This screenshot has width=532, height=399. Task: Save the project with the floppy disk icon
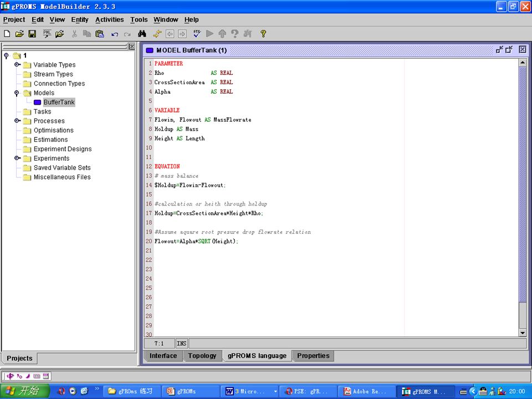(x=32, y=34)
